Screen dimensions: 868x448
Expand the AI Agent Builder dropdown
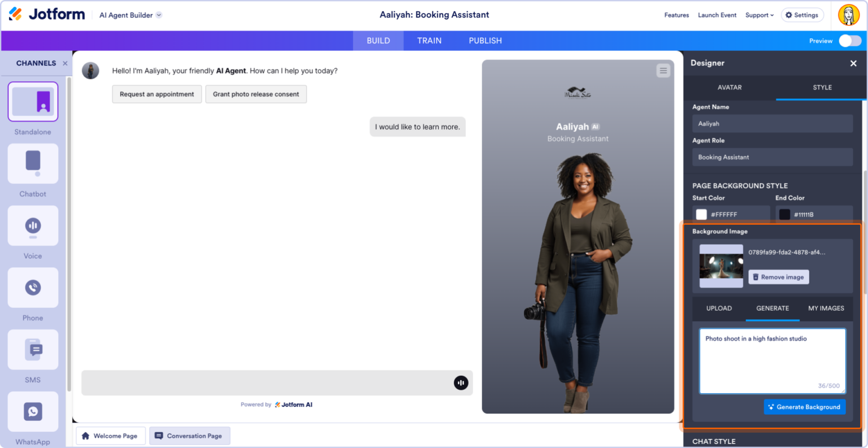[160, 15]
